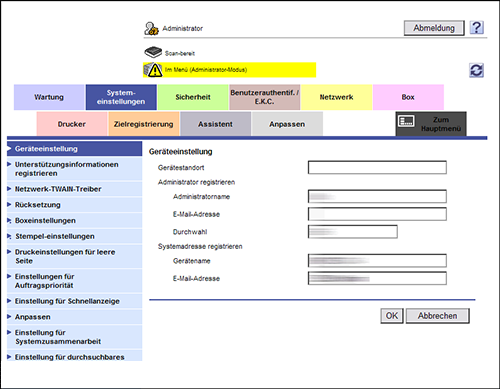The height and width of the screenshot is (389, 500).
Task: Click the Gerätename input field
Action: pos(377,261)
